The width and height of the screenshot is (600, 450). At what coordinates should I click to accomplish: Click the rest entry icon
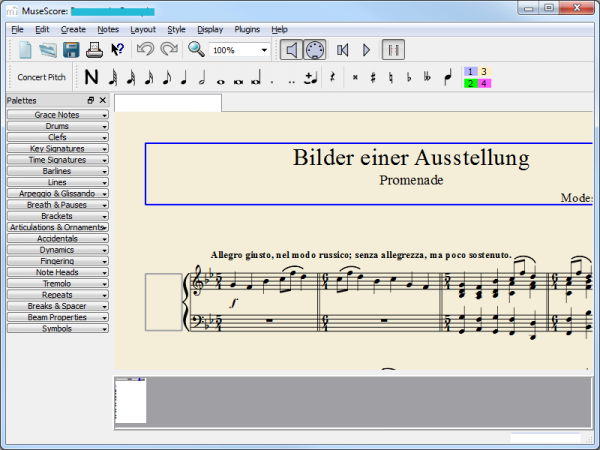click(x=332, y=77)
